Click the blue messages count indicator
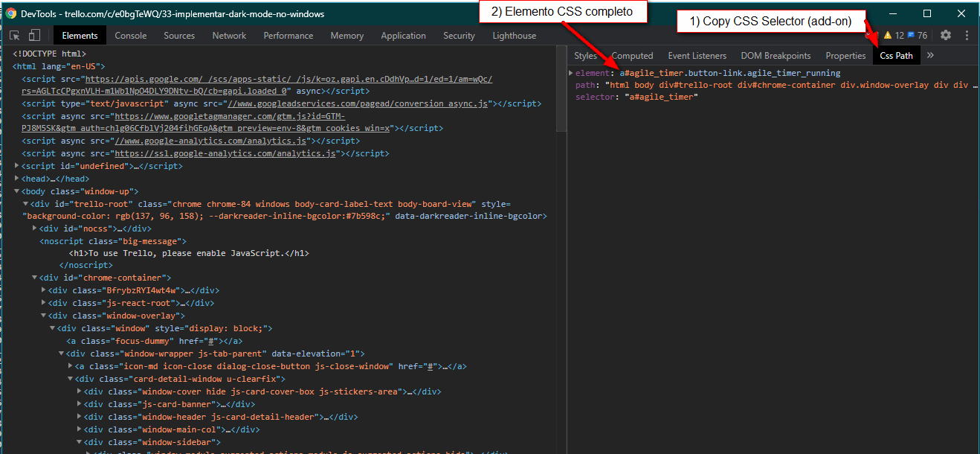The height and width of the screenshot is (454, 980). [x=918, y=36]
